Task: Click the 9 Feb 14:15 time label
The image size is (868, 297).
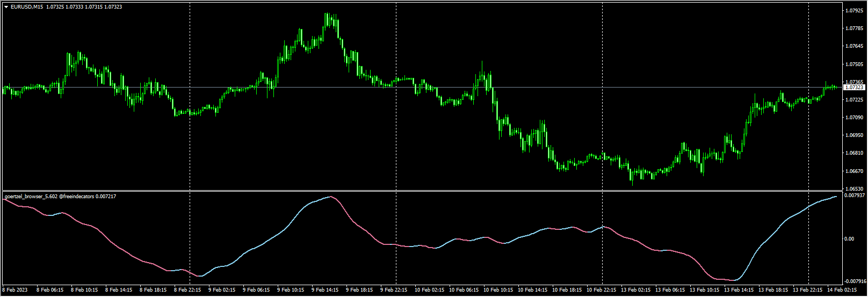Action: coord(325,290)
